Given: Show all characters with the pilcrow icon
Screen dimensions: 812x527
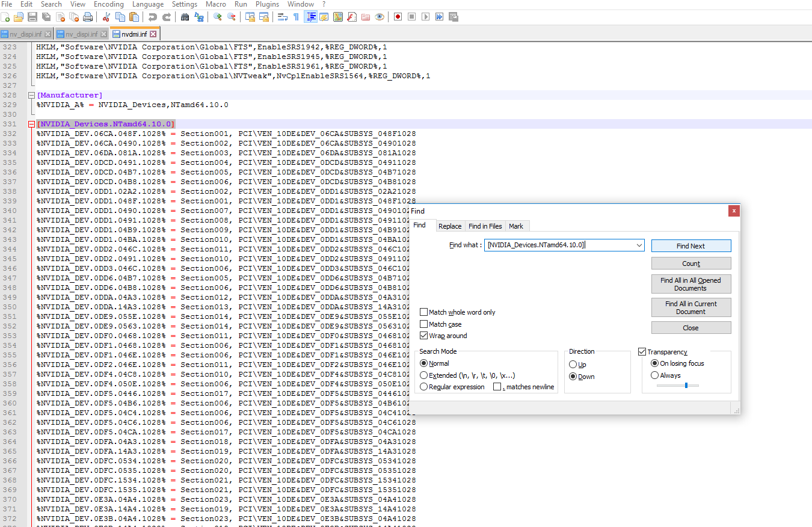Looking at the screenshot, I should (x=297, y=17).
